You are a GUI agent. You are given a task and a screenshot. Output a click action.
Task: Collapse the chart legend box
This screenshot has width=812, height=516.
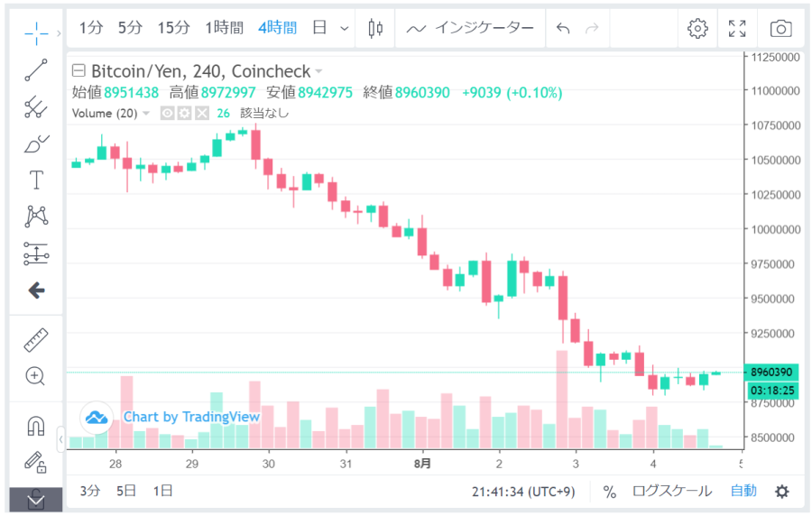78,71
